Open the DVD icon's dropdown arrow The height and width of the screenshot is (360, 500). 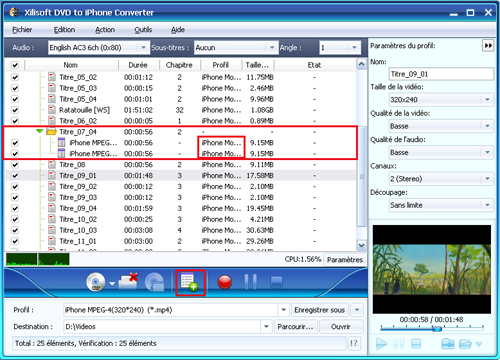click(112, 284)
